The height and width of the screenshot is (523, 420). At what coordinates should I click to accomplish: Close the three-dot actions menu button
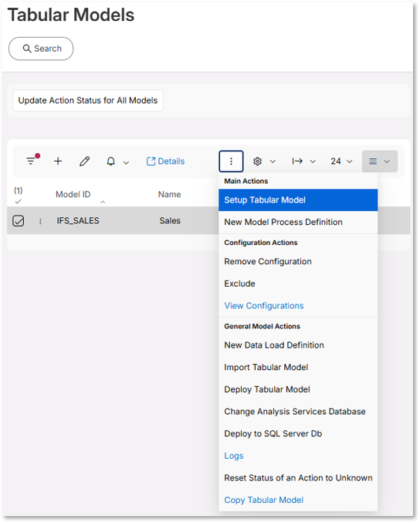(231, 161)
